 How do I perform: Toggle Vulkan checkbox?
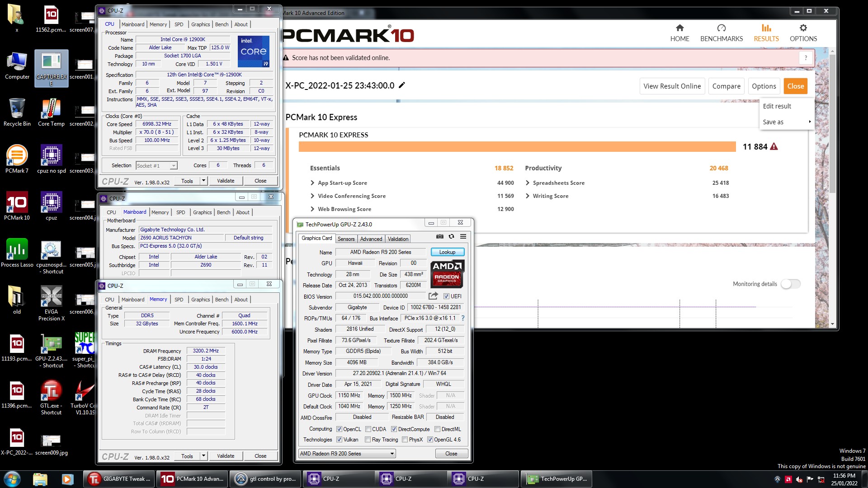point(339,440)
